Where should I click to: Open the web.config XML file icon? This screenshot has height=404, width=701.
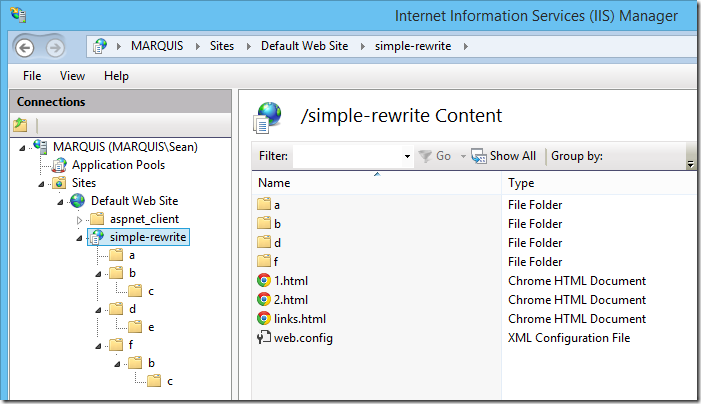point(264,338)
